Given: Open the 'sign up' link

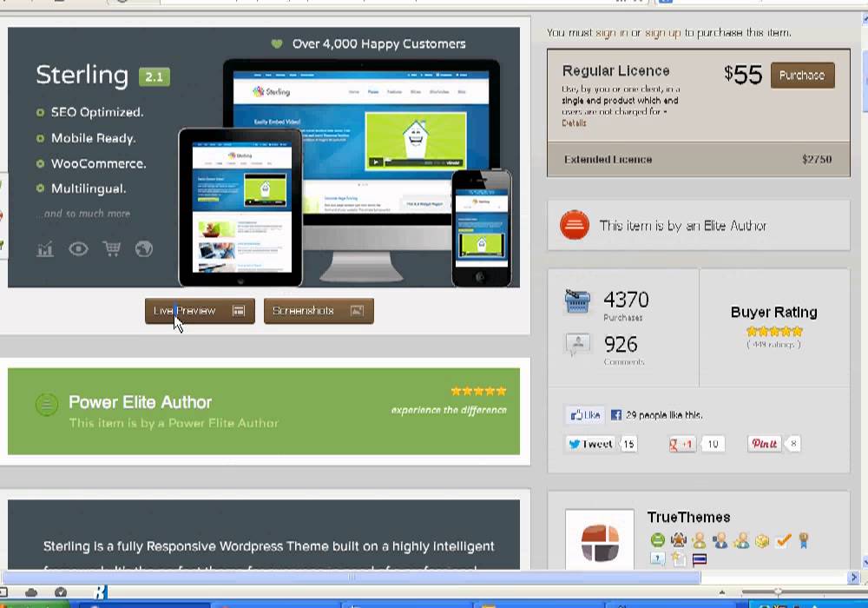Looking at the screenshot, I should point(662,33).
